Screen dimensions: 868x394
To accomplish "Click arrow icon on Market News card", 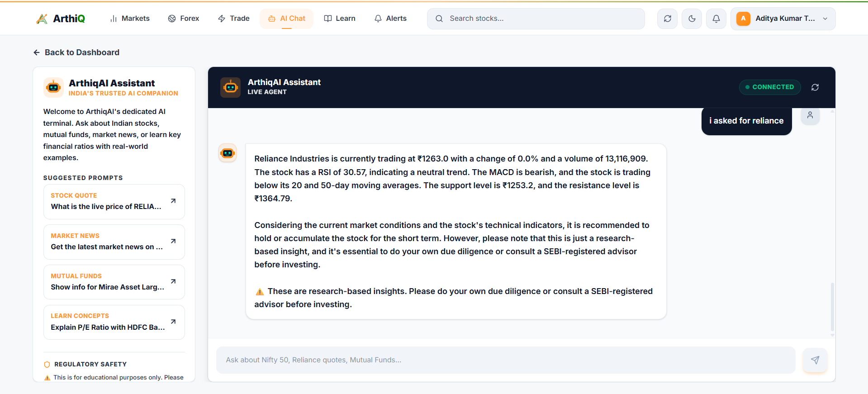I will (x=173, y=241).
